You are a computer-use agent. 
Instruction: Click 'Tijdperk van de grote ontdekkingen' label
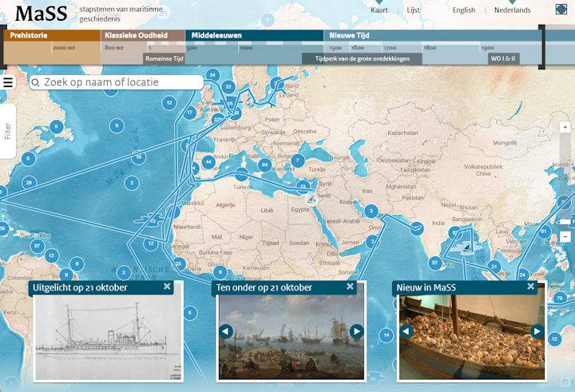click(x=362, y=58)
